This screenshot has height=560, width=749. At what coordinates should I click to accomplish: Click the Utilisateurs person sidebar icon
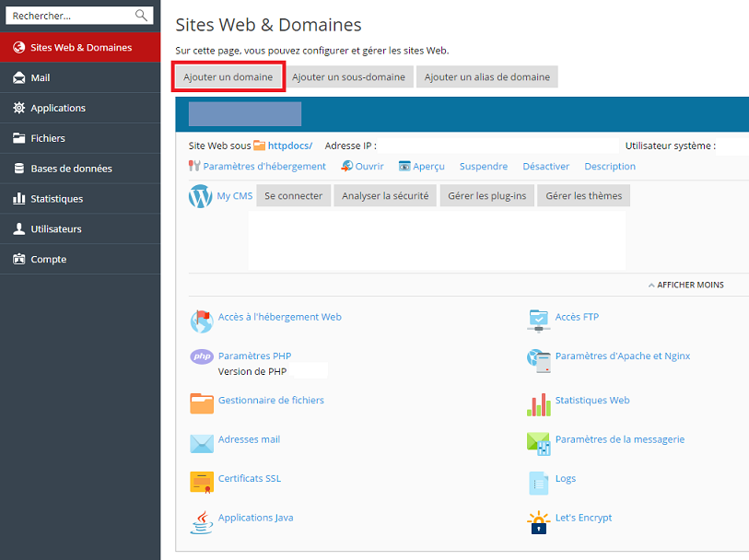19,228
